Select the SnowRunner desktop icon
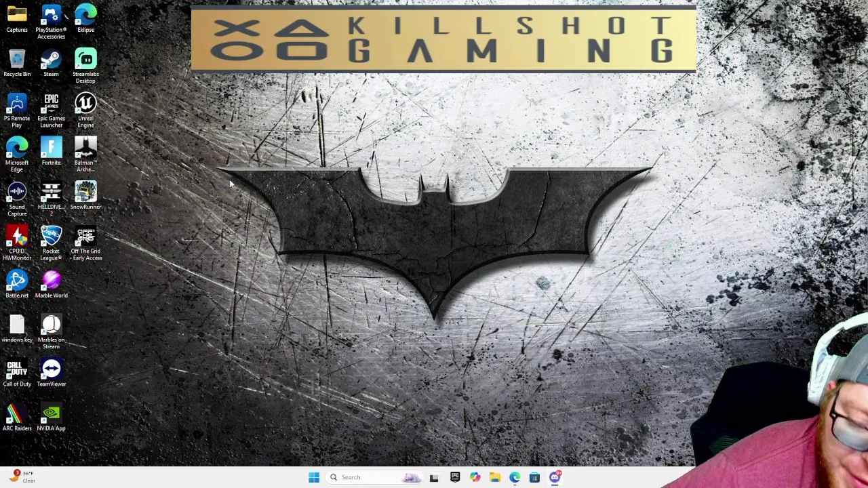The width and height of the screenshot is (868, 488). point(85,195)
